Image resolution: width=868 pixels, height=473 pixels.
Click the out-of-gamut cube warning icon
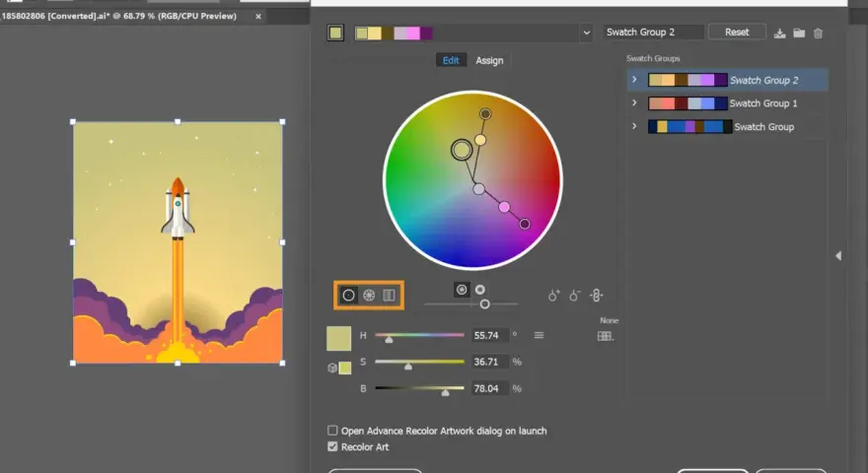click(332, 368)
